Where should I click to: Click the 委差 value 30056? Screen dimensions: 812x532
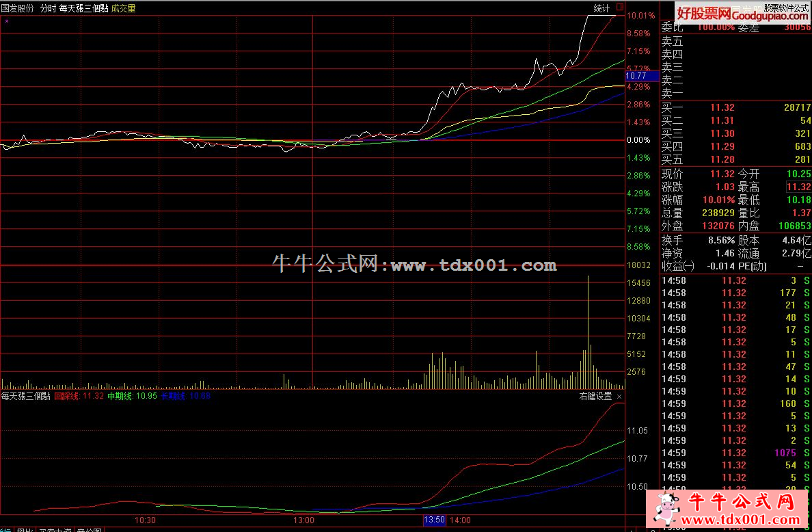(798, 27)
